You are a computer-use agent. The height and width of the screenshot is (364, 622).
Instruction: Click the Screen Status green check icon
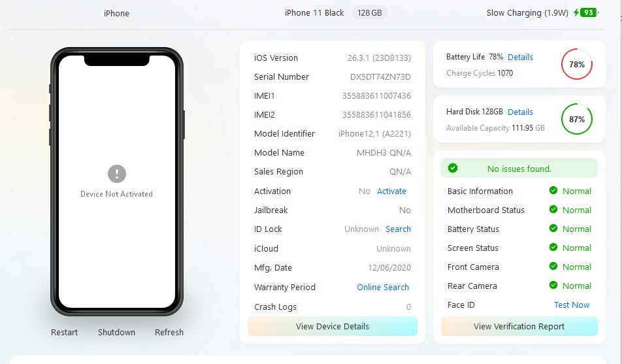coord(553,247)
